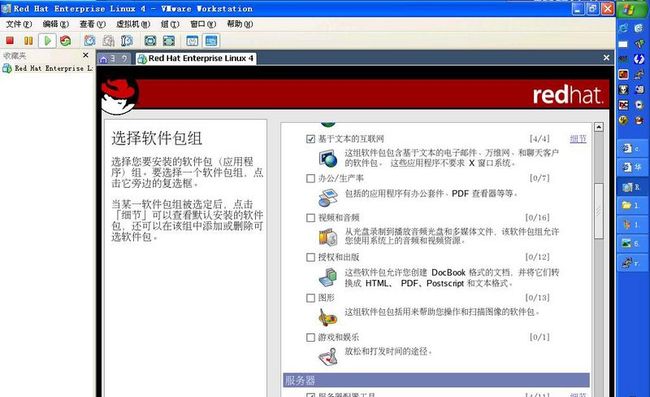This screenshot has height=397, width=650.
Task: Click the Summary view toolbar icon
Action: 192,41
